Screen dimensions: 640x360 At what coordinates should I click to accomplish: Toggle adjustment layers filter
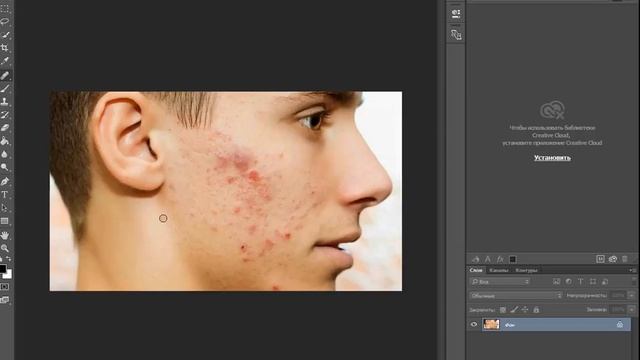click(569, 282)
